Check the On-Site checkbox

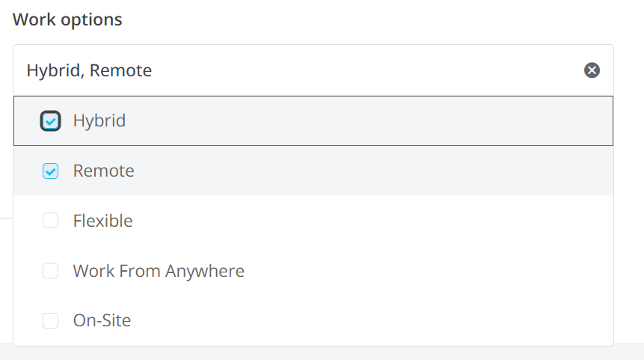(50, 321)
